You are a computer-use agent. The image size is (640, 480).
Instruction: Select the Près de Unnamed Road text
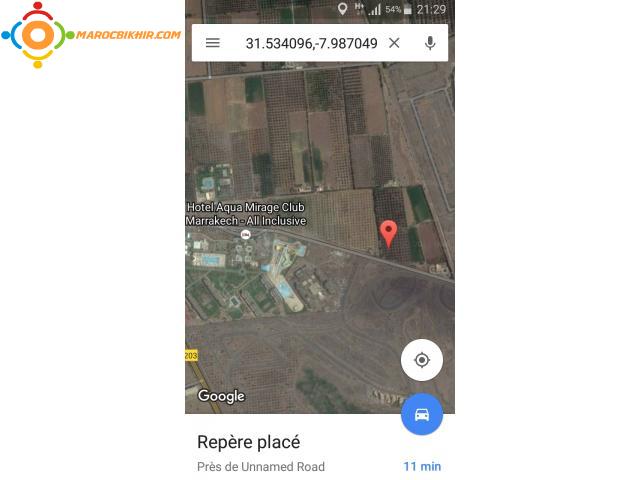pos(261,467)
